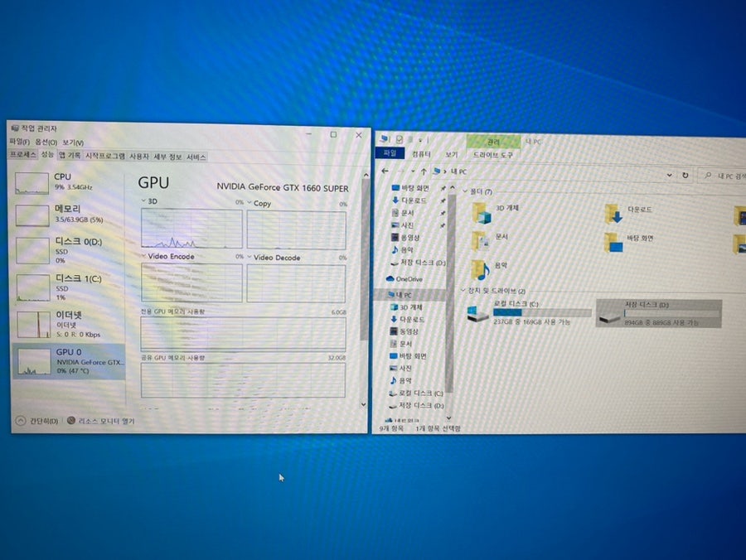Select 디스크 1(C:) in Task Manager sidebar
The height and width of the screenshot is (560, 746).
[x=68, y=287]
